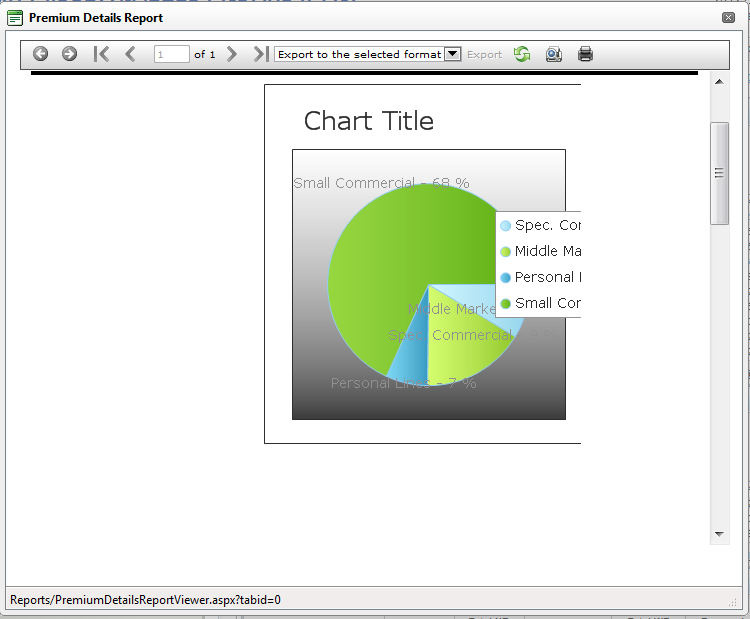
Task: Go to the previous report page
Action: pyautogui.click(x=130, y=54)
